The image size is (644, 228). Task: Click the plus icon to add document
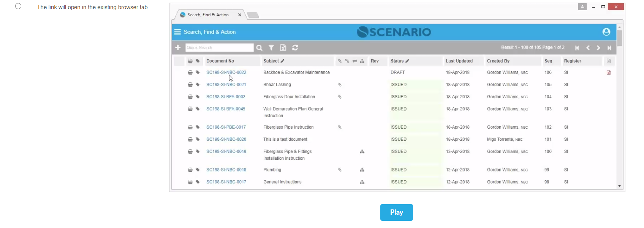click(178, 47)
